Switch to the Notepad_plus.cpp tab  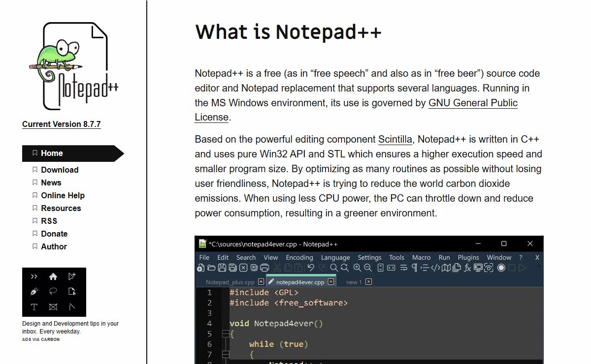tap(230, 282)
